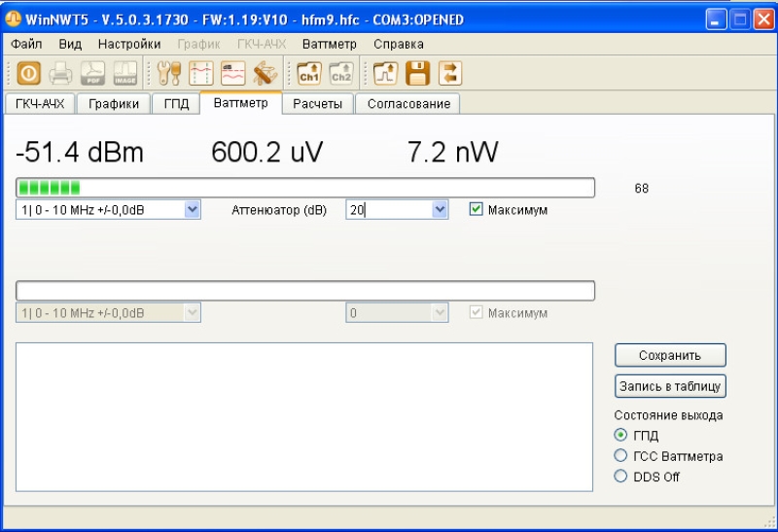Screen dimensions: 778x532
Task: Click the disabled second attenuator dropdown showing 0
Action: 397,312
